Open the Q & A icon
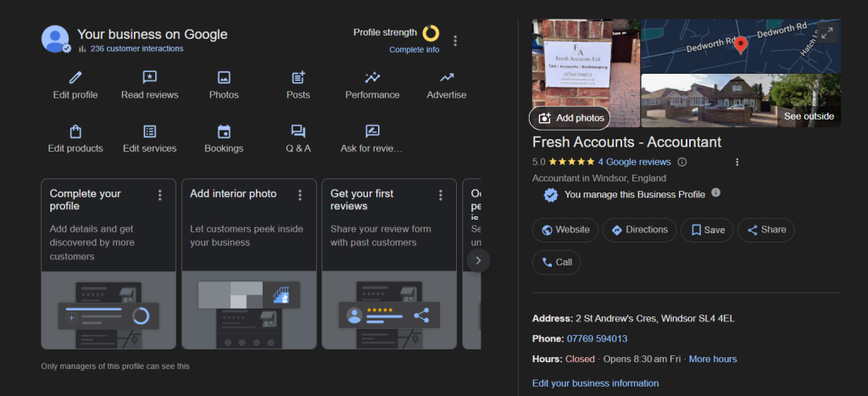 point(298,131)
